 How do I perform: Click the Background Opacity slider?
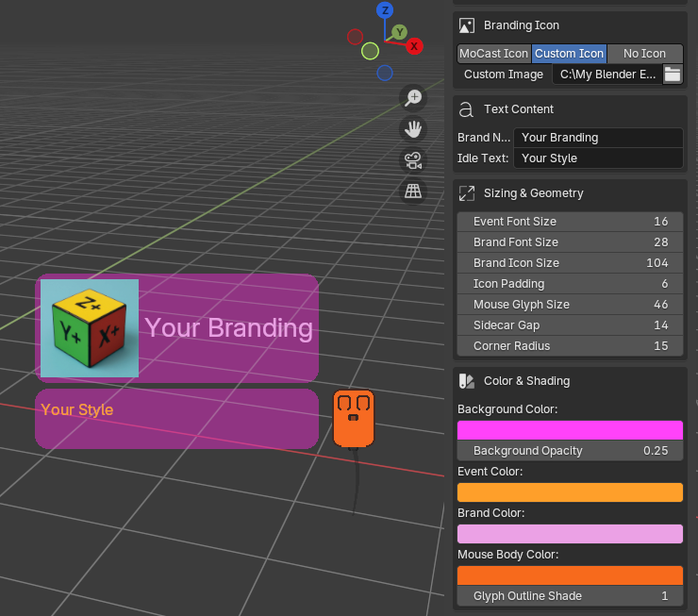click(570, 451)
